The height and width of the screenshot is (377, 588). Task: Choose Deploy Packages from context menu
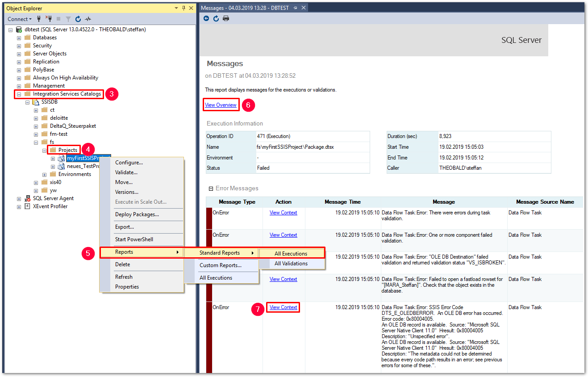(x=137, y=214)
